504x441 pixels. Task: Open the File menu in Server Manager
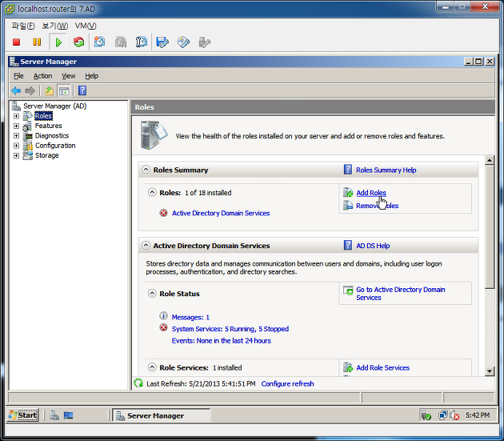pos(18,76)
